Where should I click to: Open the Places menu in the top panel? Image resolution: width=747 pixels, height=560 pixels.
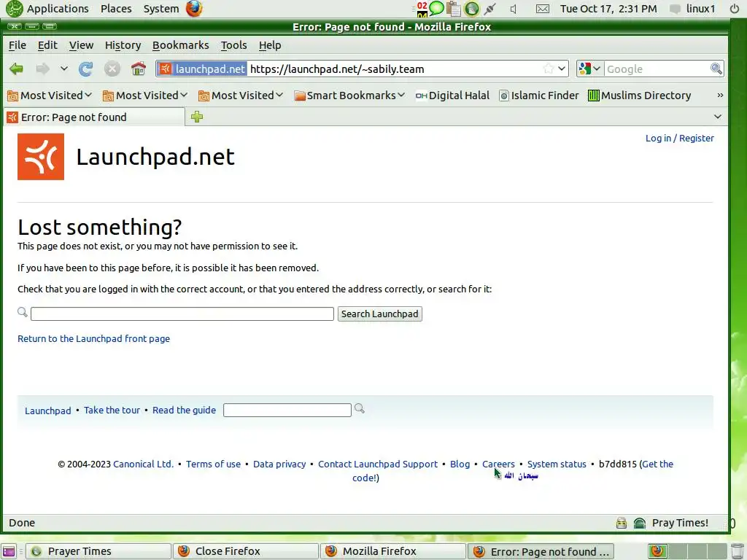coord(116,9)
